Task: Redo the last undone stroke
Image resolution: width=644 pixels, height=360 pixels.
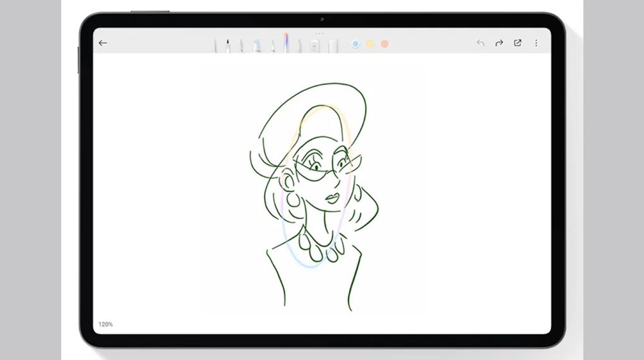Action: (x=499, y=43)
